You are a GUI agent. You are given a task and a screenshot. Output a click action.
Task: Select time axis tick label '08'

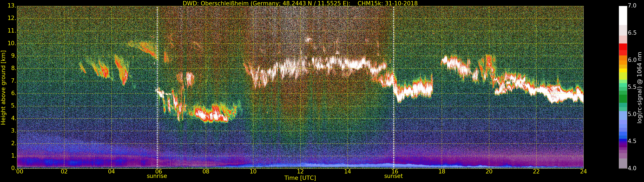click(206, 172)
